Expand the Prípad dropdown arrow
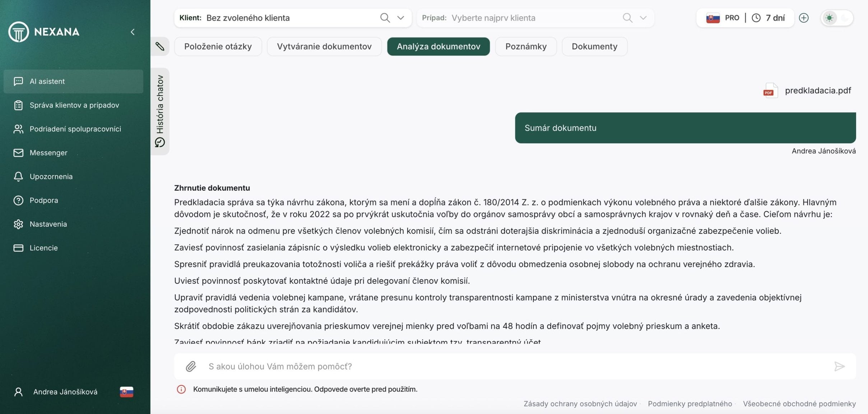The image size is (868, 414). coord(643,18)
